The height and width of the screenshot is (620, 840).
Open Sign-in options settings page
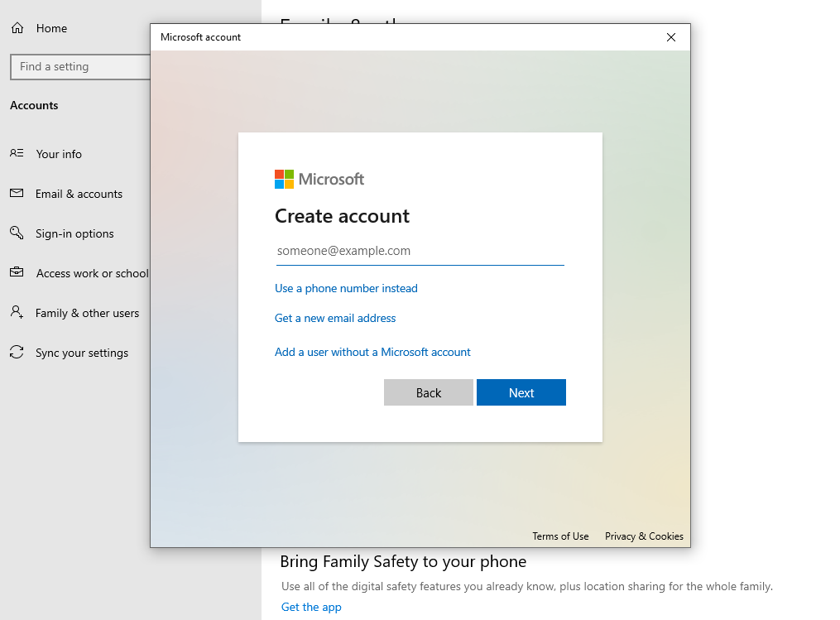point(74,233)
